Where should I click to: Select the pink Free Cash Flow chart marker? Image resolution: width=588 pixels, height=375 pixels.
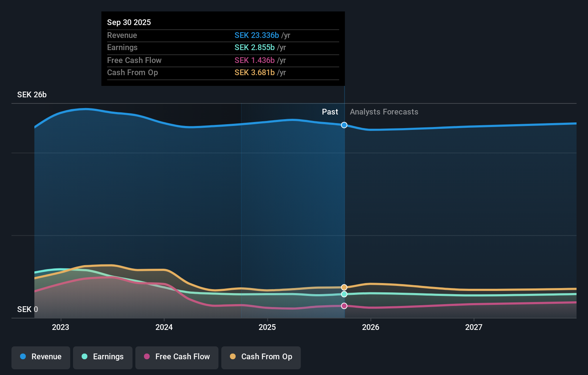coord(344,306)
